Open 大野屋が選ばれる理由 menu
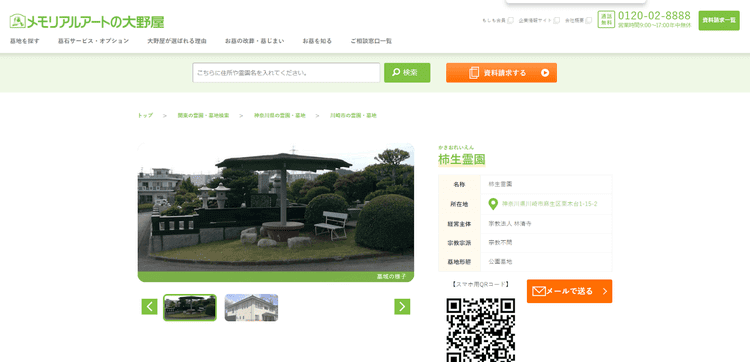 click(177, 41)
